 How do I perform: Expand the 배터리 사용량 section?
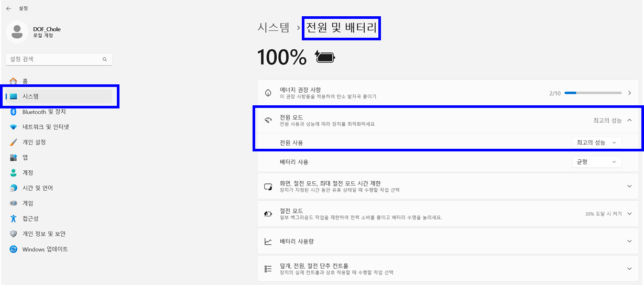click(x=629, y=242)
